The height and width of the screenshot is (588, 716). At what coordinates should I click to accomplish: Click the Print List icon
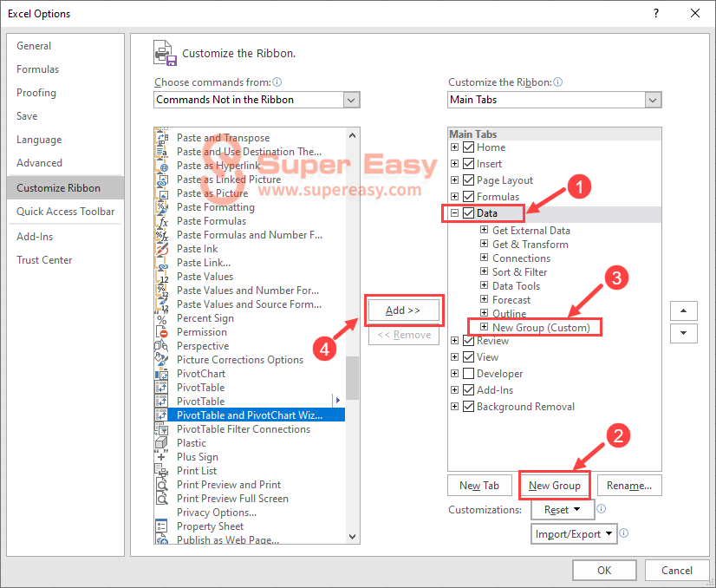pyautogui.click(x=161, y=471)
